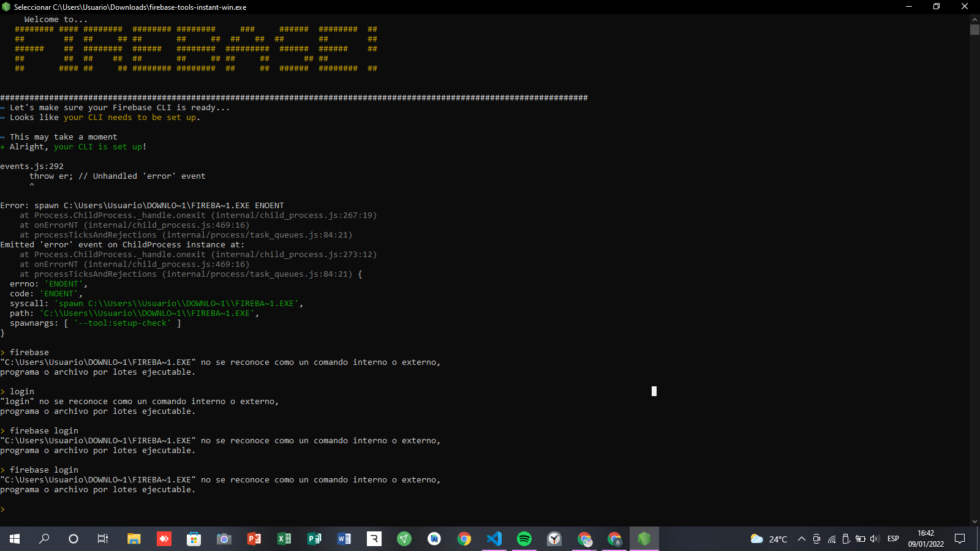The width and height of the screenshot is (980, 551).
Task: Open clock and calendar 16:42
Action: (925, 539)
